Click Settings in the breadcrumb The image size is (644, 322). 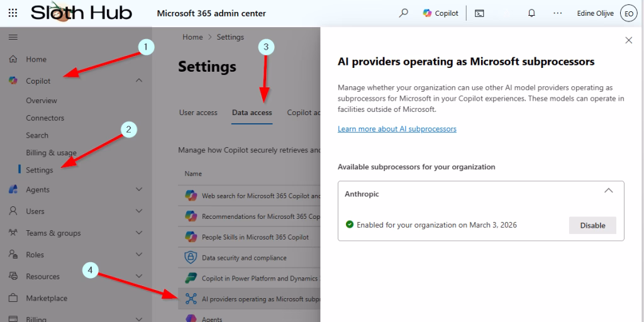pyautogui.click(x=230, y=37)
